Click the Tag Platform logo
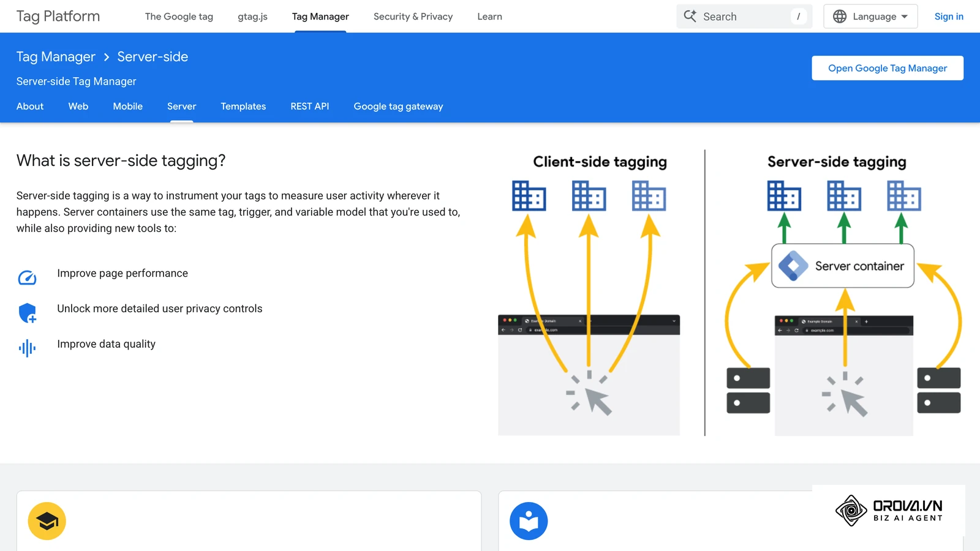 (x=58, y=17)
